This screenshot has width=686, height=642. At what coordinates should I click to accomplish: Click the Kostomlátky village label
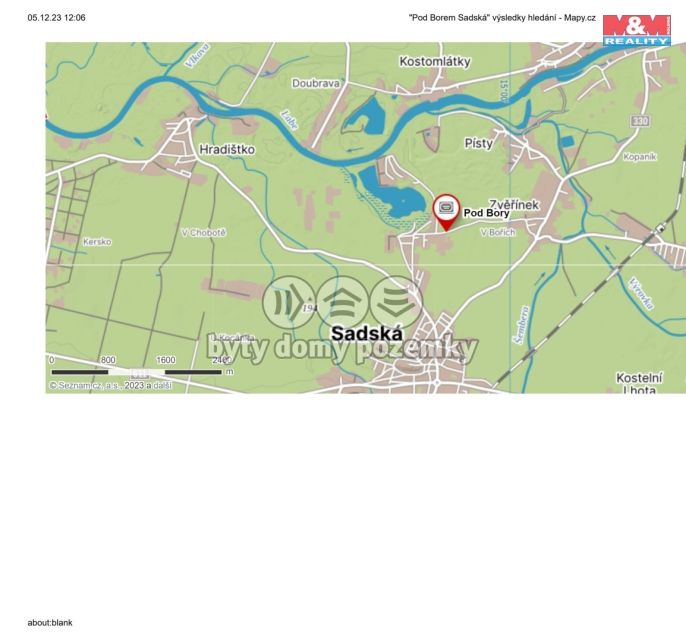click(434, 61)
